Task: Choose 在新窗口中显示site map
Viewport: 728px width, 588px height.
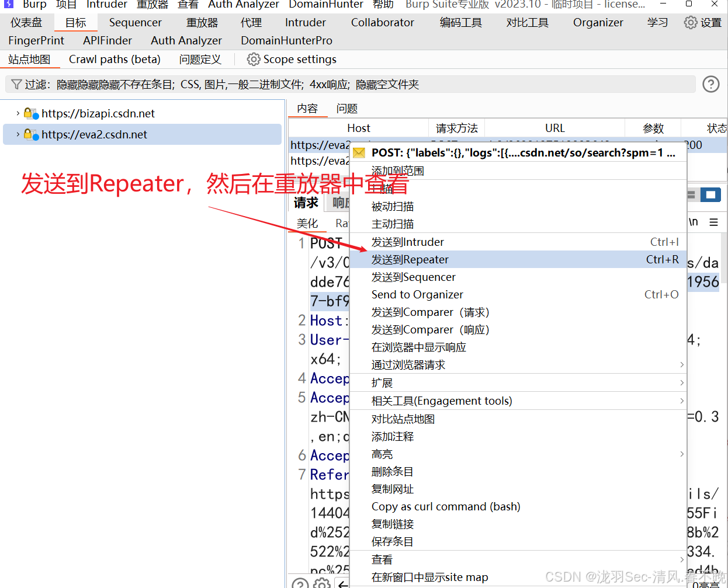Action: coord(518,577)
